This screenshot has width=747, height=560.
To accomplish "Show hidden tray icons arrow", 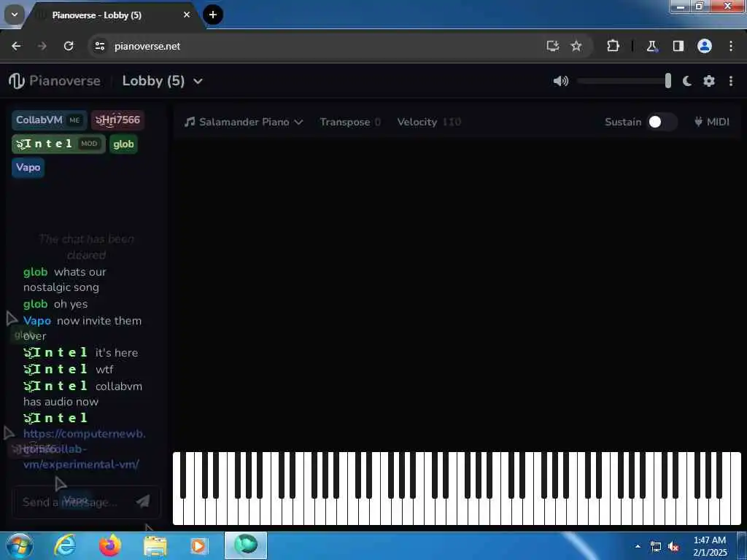I will coord(638,546).
